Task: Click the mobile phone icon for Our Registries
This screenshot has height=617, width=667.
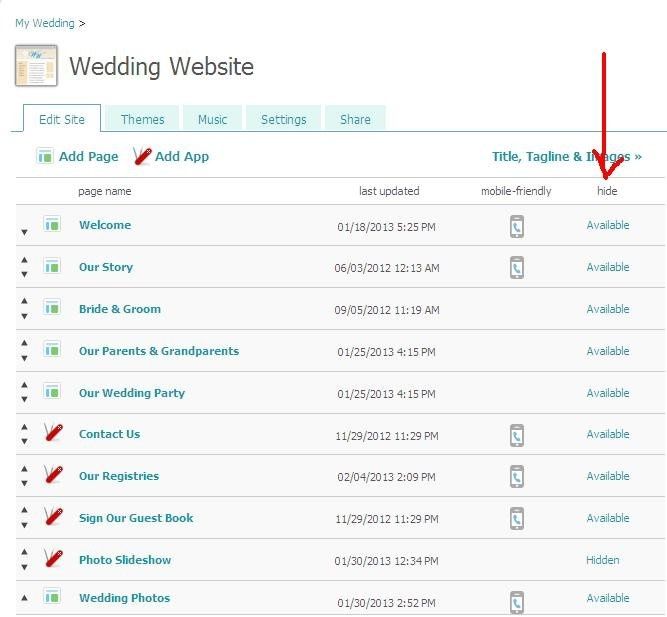Action: pos(516,477)
